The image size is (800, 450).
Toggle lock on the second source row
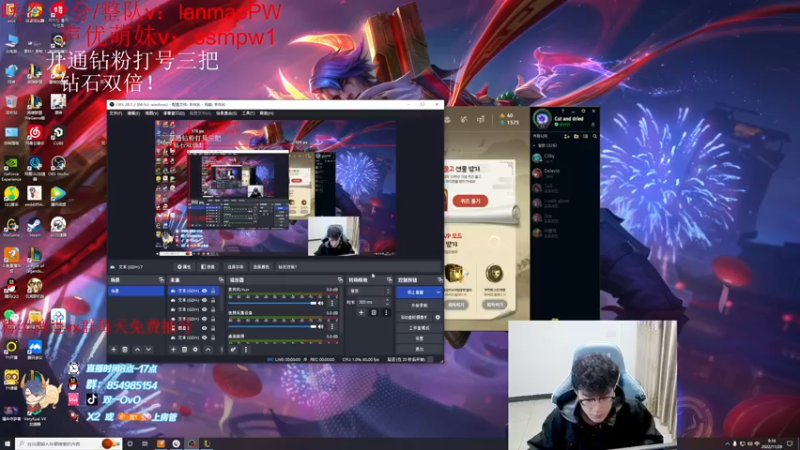click(213, 301)
